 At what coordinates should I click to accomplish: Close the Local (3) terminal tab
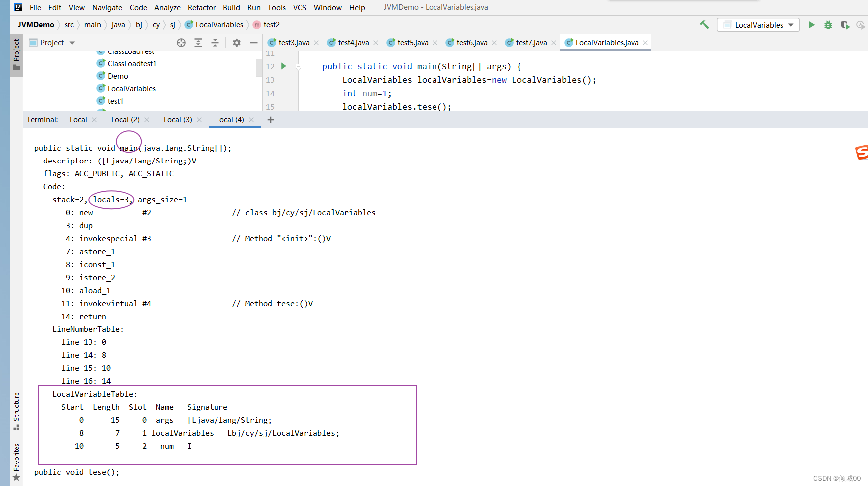(x=199, y=120)
